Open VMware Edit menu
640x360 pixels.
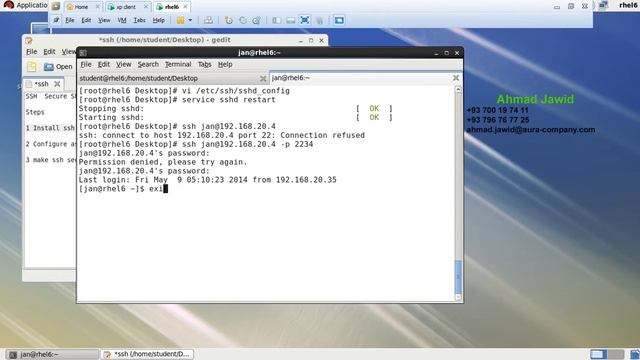[x=86, y=20]
